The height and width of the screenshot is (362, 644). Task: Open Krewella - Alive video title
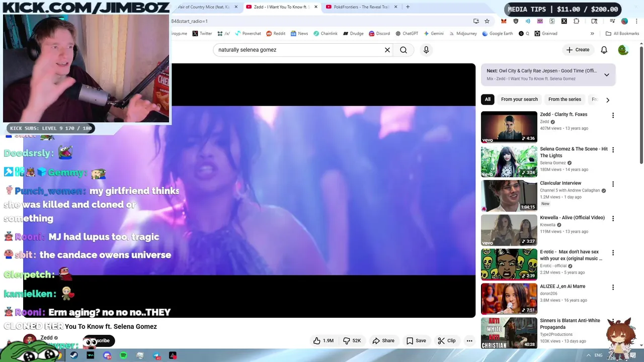point(572,218)
